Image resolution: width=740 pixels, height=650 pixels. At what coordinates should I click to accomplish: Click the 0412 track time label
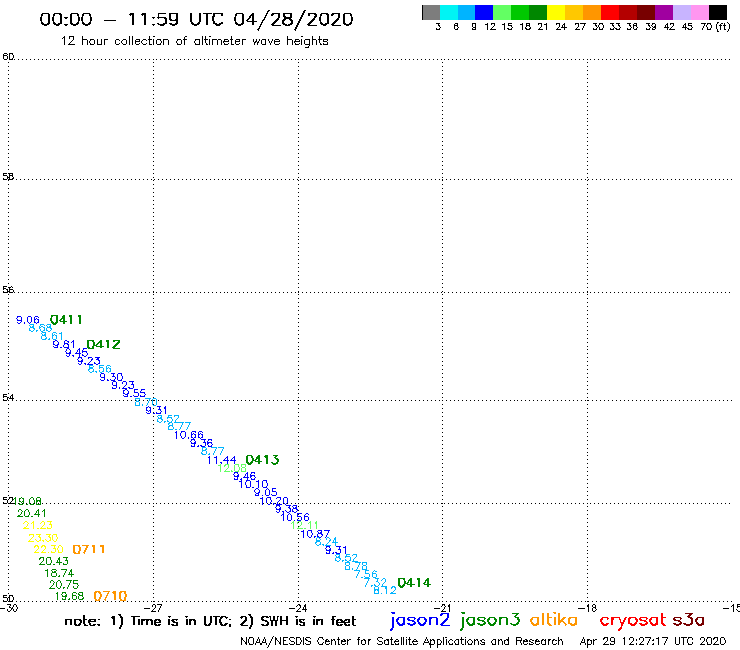pyautogui.click(x=103, y=345)
